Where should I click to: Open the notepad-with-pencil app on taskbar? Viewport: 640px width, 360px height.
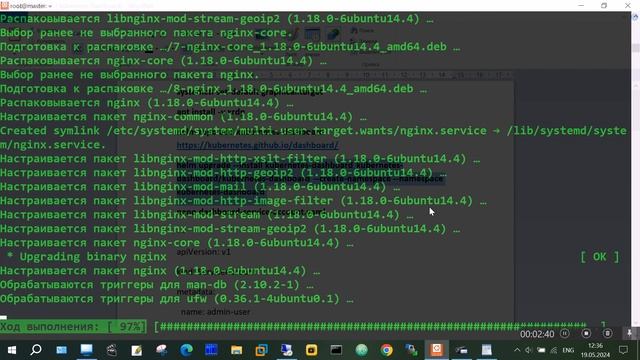pos(136,350)
